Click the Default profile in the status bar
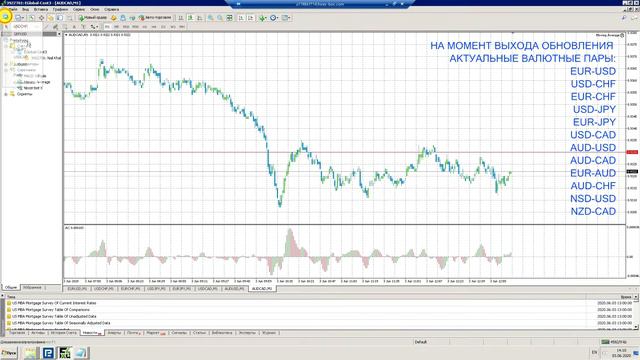 pos(420,342)
